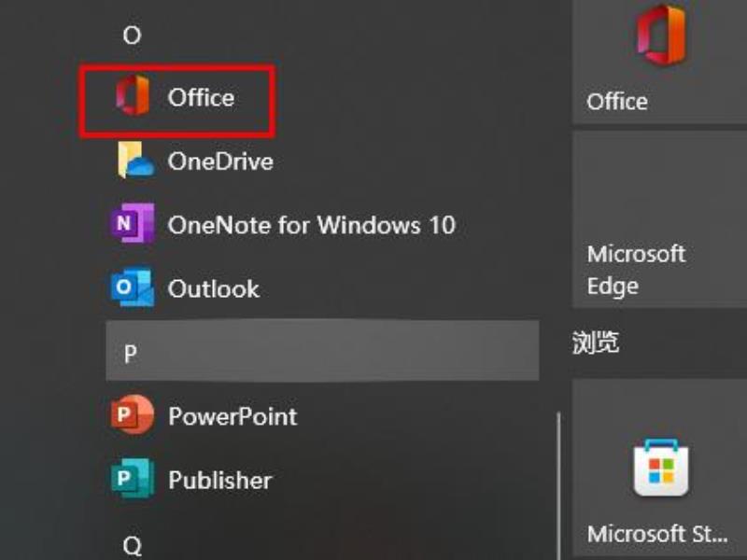Click the 浏览 tile group heading

596,342
